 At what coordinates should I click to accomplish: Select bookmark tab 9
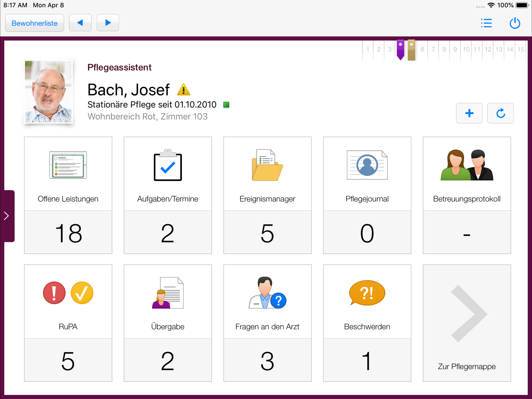pyautogui.click(x=455, y=49)
